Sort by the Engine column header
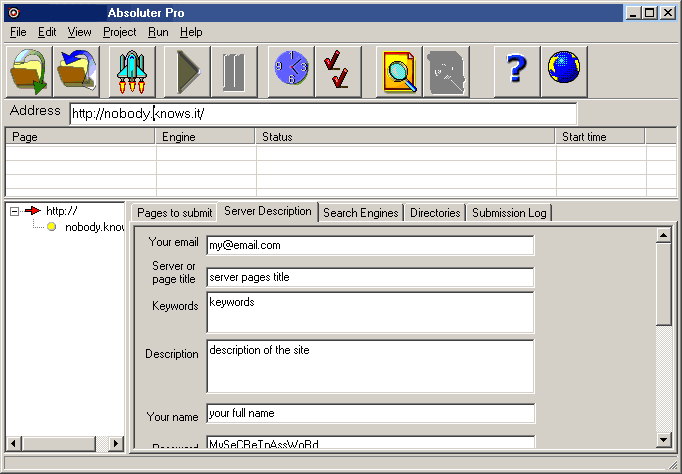The height and width of the screenshot is (474, 682). pos(205,137)
